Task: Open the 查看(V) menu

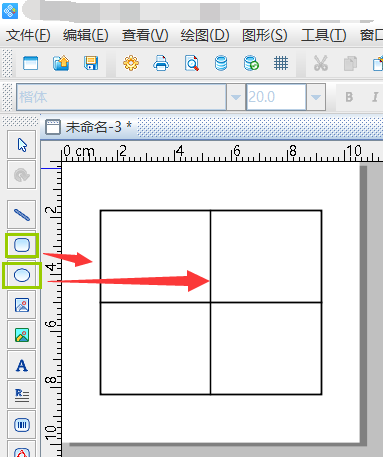Action: point(145,35)
